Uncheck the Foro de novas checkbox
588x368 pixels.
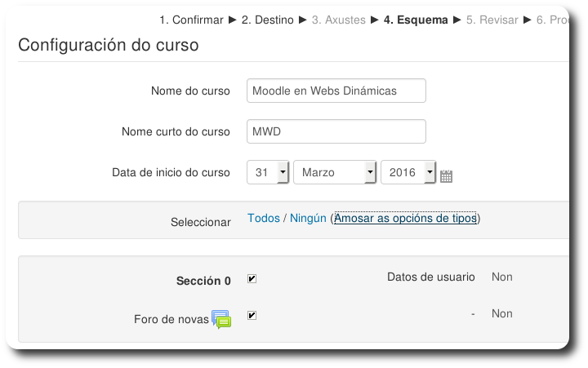[252, 315]
